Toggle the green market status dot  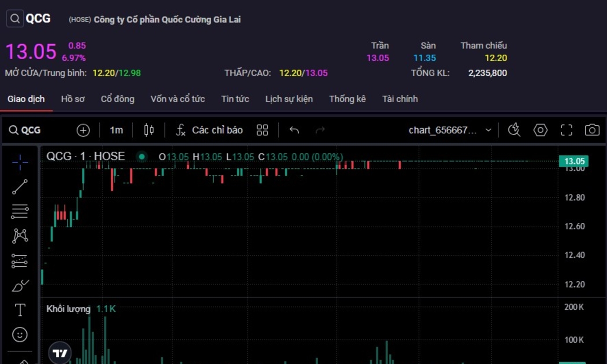(x=142, y=157)
